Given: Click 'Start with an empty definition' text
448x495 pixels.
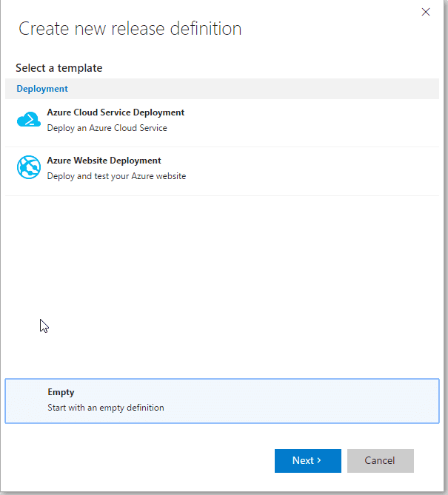Looking at the screenshot, I should [x=106, y=408].
